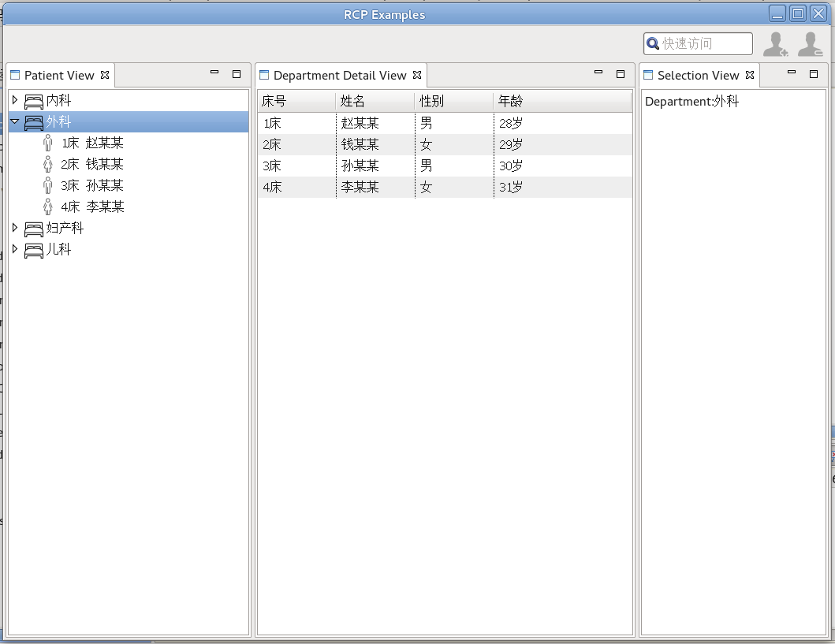The height and width of the screenshot is (644, 835).
Task: Switch to the Department Detail View tab
Action: [340, 76]
